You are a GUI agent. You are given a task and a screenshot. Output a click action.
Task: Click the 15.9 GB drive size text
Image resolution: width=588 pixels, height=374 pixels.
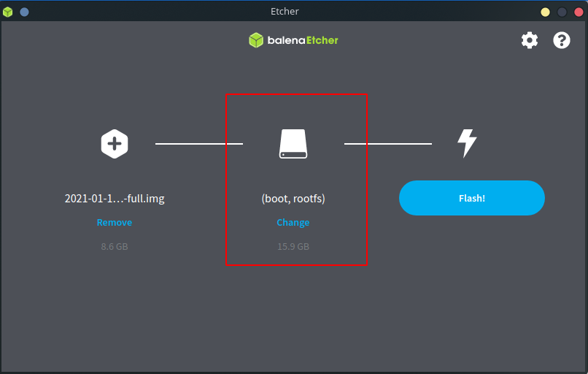click(293, 247)
